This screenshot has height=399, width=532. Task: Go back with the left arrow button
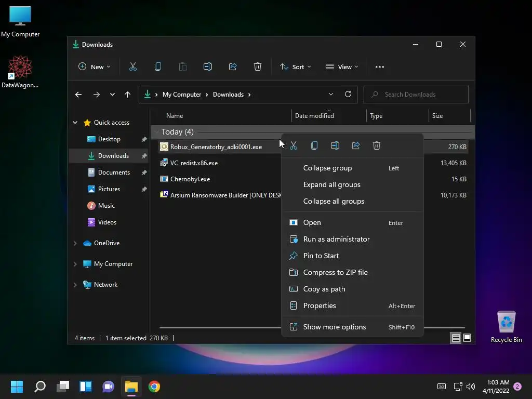coord(78,95)
